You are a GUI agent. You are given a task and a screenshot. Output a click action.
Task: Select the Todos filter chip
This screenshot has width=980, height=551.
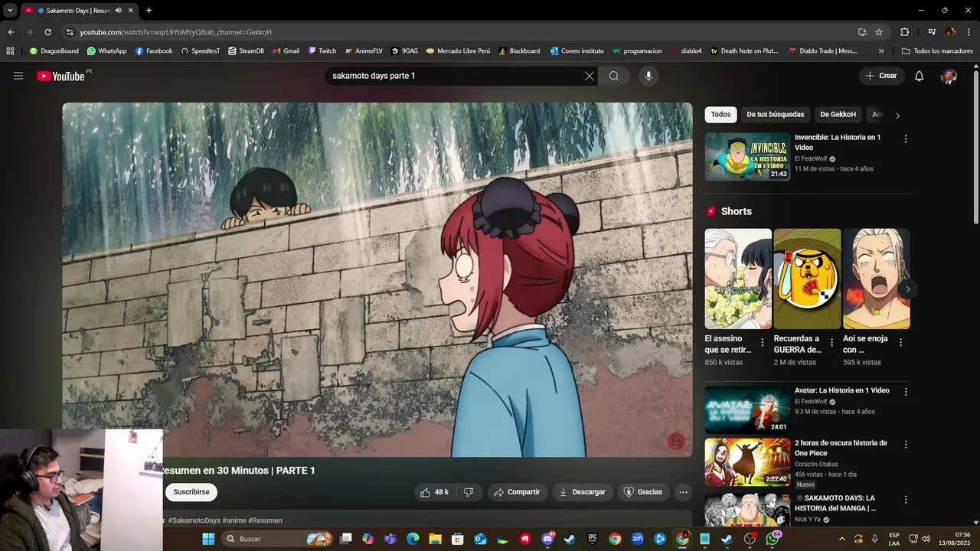pos(720,115)
